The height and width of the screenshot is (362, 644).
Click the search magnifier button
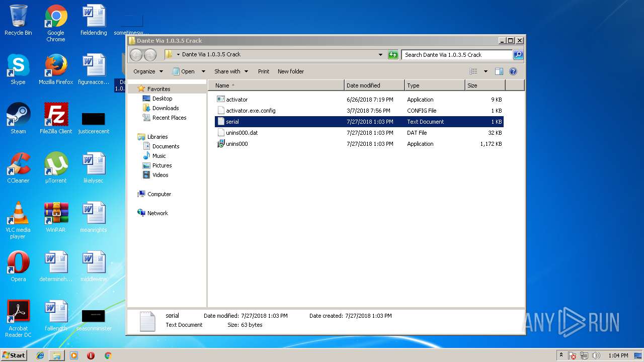(x=518, y=55)
